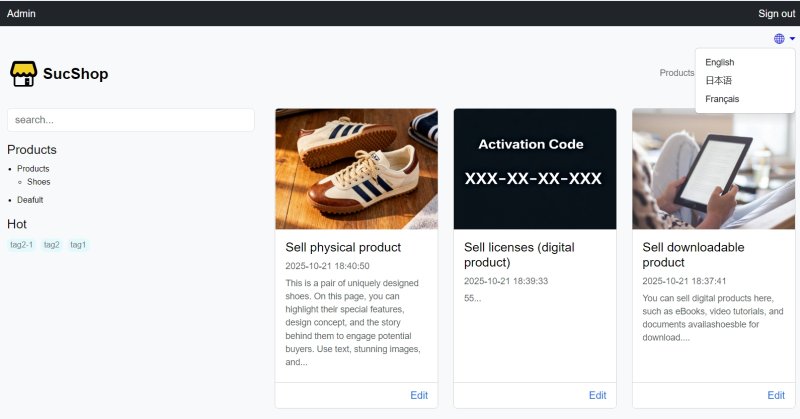Open the e-reader tablet product image
Screen dimensions: 800x419
(x=713, y=168)
